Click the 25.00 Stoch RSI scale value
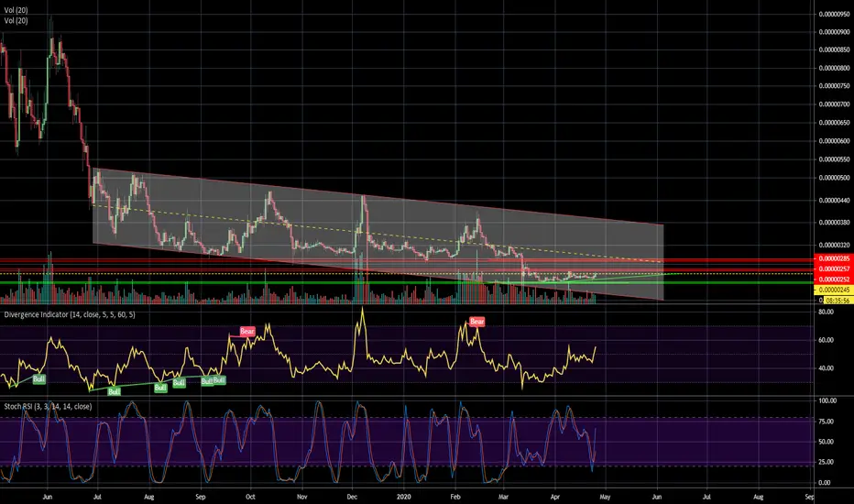The width and height of the screenshot is (854, 504). (827, 462)
